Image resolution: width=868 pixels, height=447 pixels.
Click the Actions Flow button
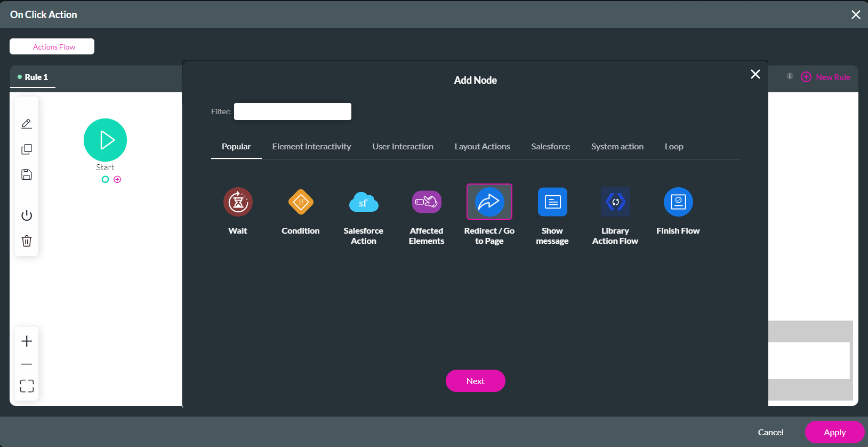tap(52, 46)
